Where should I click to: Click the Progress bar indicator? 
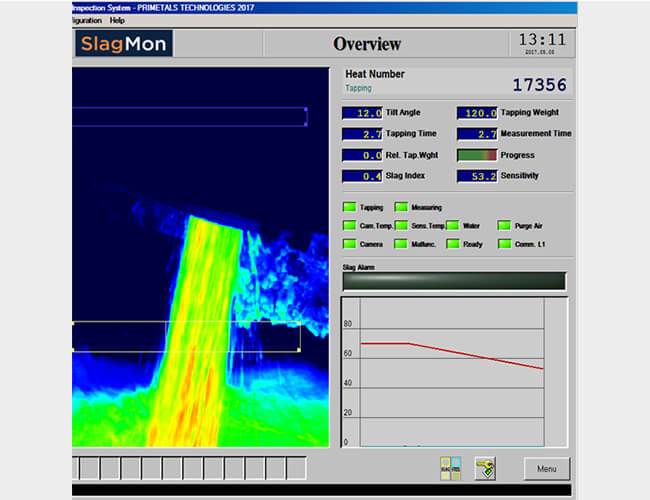(x=477, y=155)
